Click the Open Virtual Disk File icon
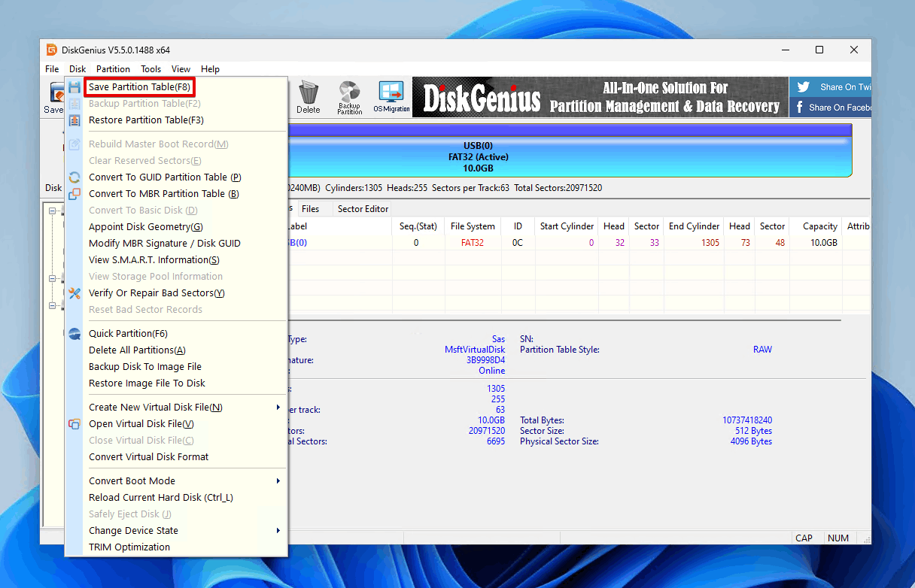 (74, 424)
